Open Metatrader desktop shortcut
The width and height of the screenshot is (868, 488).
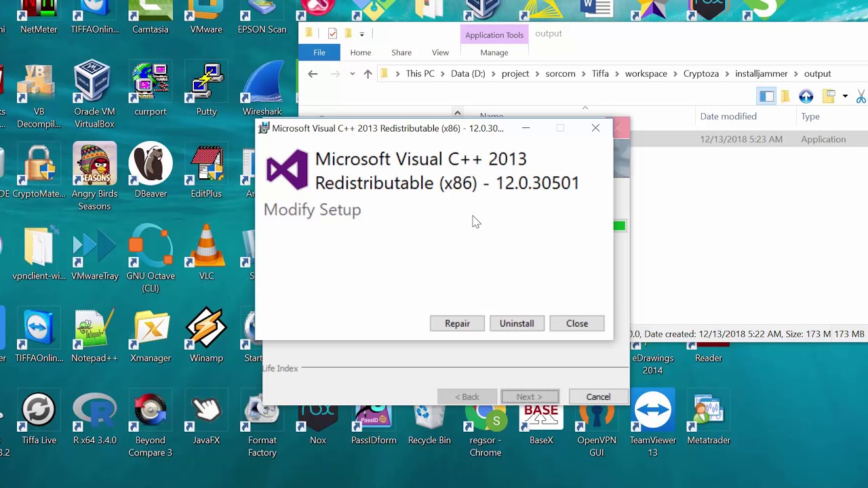(709, 418)
